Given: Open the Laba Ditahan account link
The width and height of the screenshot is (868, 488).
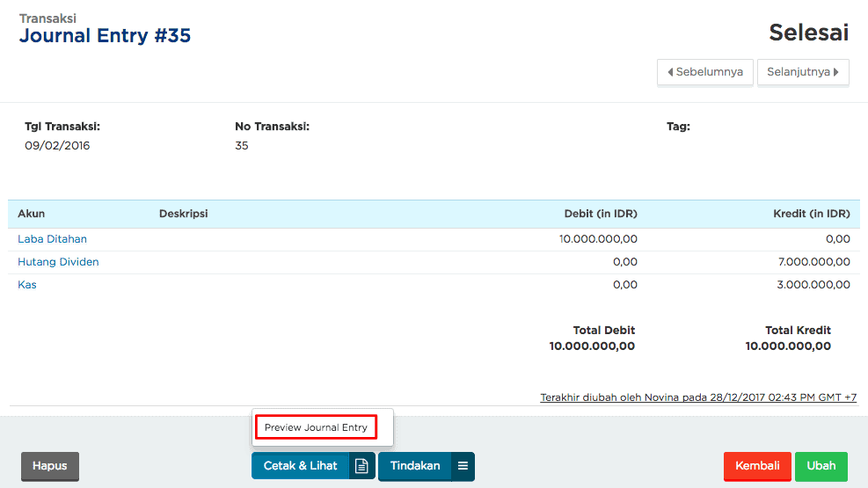Looking at the screenshot, I should pos(52,239).
